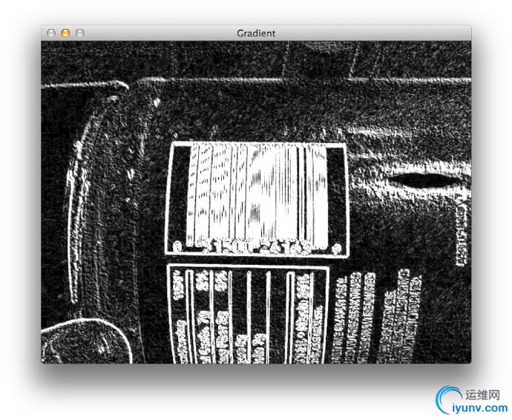Click the gradient image display area
The image size is (512, 420).
pos(256,202)
